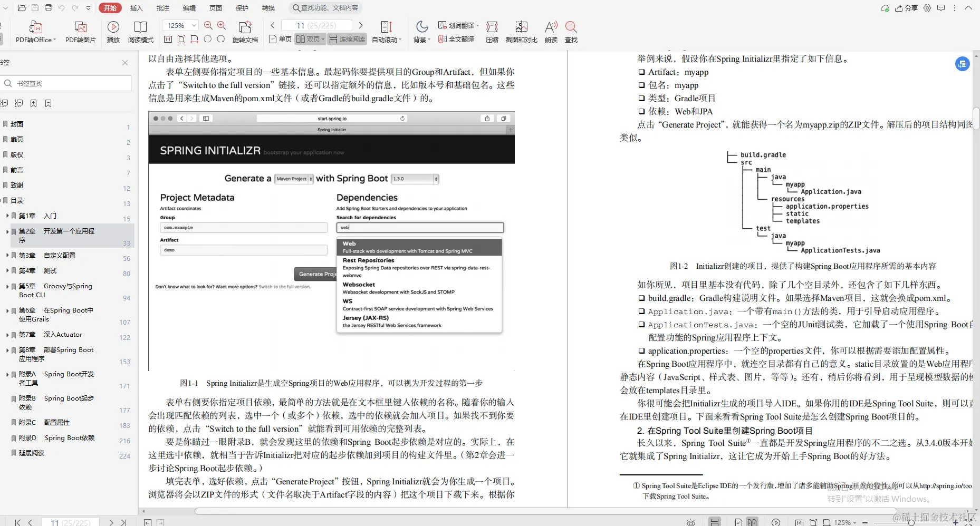The image size is (980, 526).
Task: Toggle 连续阅读 continuous reading mode
Action: click(x=347, y=38)
